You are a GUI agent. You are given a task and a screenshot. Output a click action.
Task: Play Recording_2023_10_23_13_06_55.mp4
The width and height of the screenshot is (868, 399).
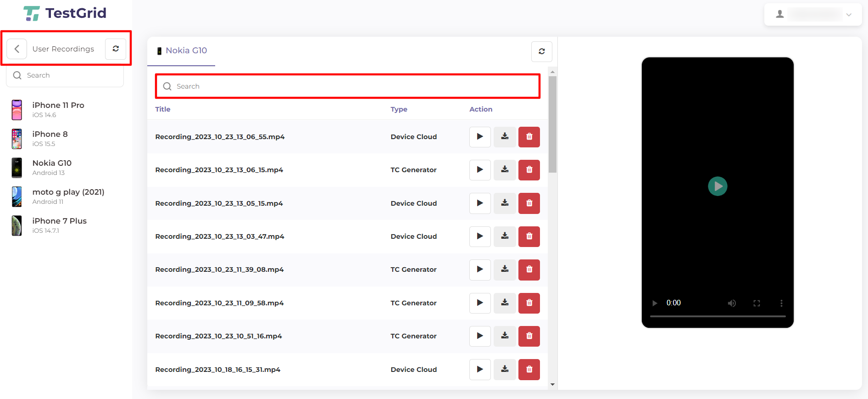click(x=480, y=137)
